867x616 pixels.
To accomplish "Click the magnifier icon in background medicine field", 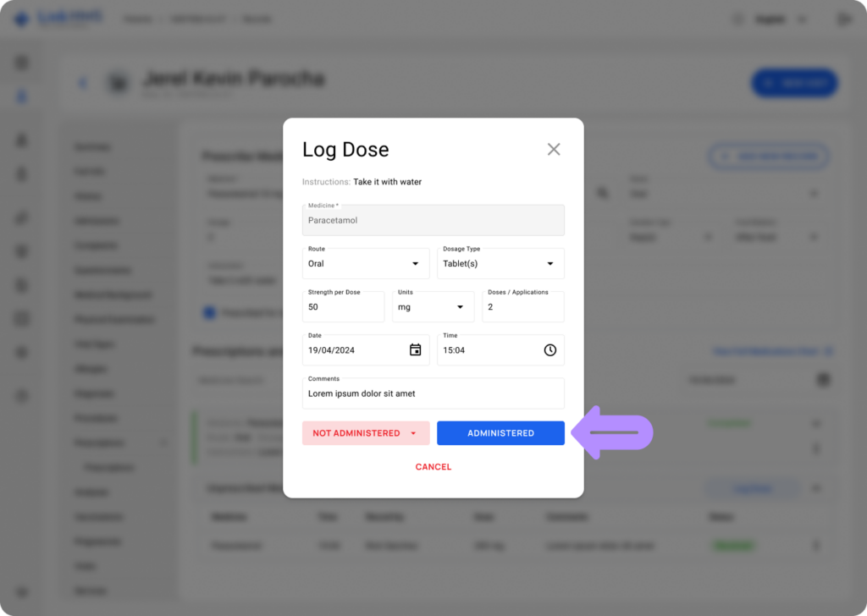I will point(603,194).
